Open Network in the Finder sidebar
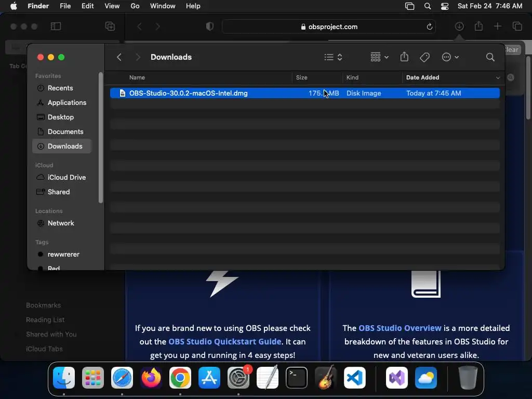Viewport: 532px width, 399px height. (62, 223)
